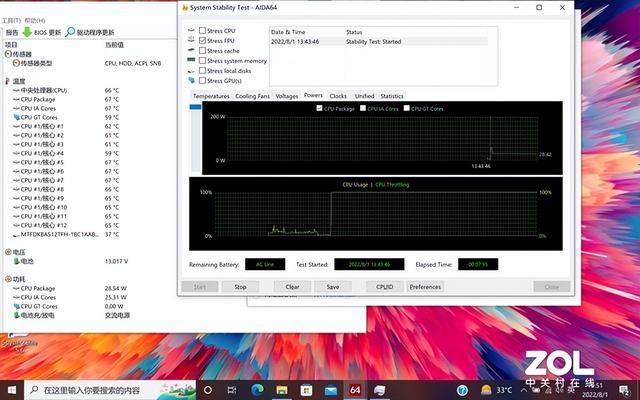Viewport: 640px width, 400px height.
Task: Open Cortana circle icon on taskbar
Action: click(207, 390)
